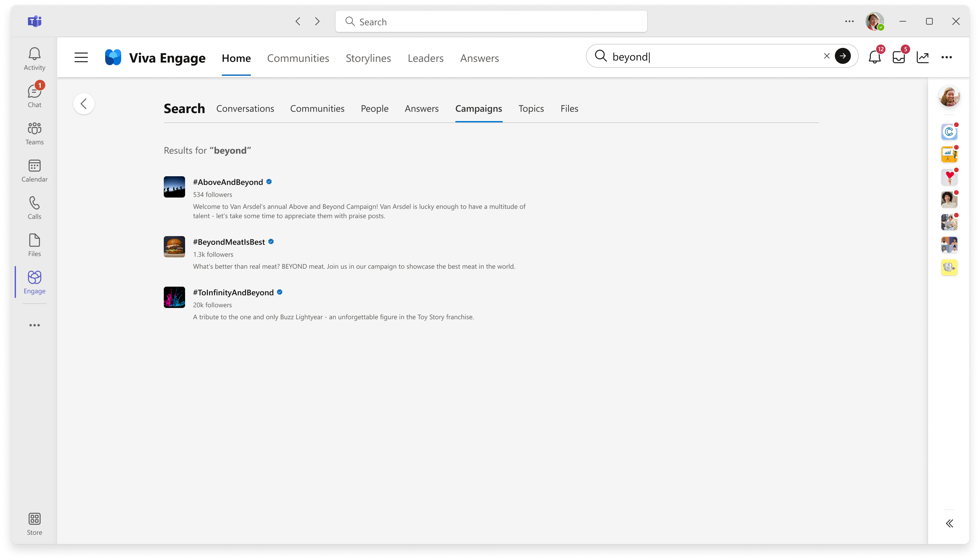Select the Campaigns search tab
The image size is (980, 560).
pos(479,108)
